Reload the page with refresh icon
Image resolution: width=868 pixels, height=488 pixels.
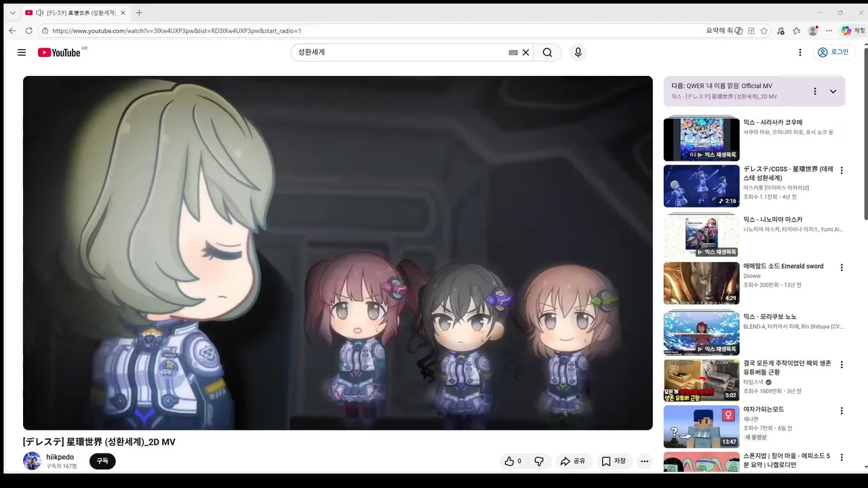click(x=28, y=30)
